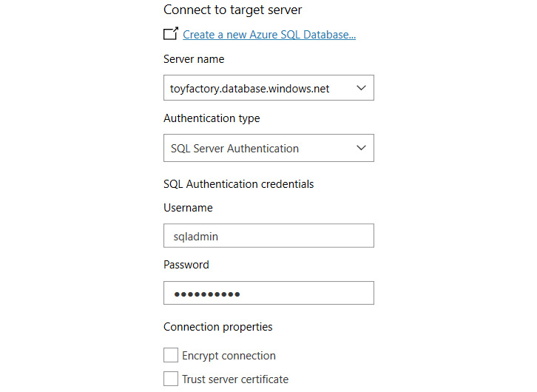Click the external link icon beside Create database

click(171, 34)
